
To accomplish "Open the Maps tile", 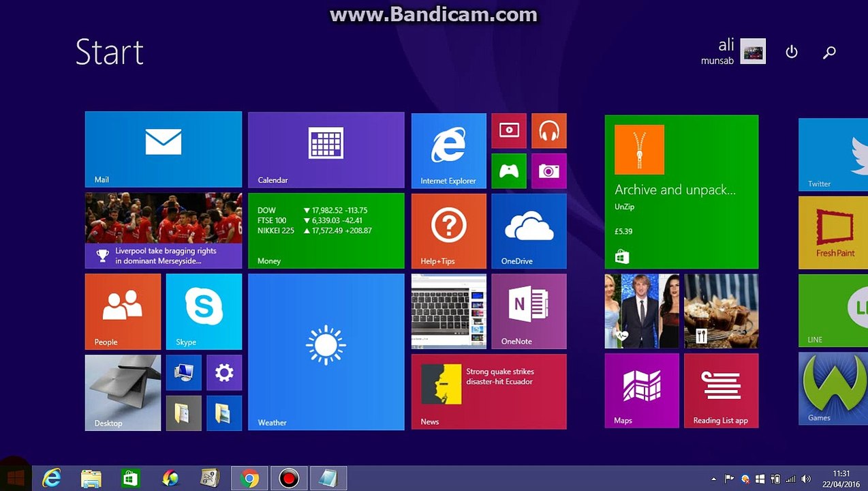I will tap(642, 391).
